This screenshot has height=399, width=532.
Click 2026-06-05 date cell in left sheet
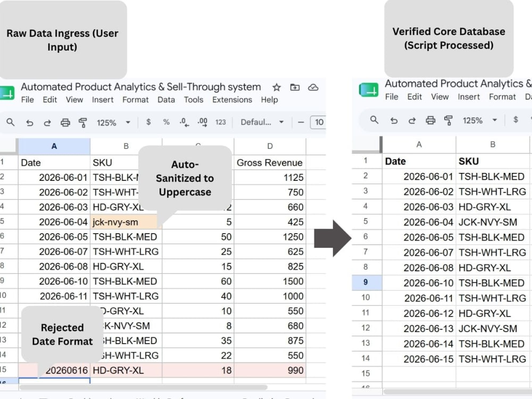coord(54,237)
